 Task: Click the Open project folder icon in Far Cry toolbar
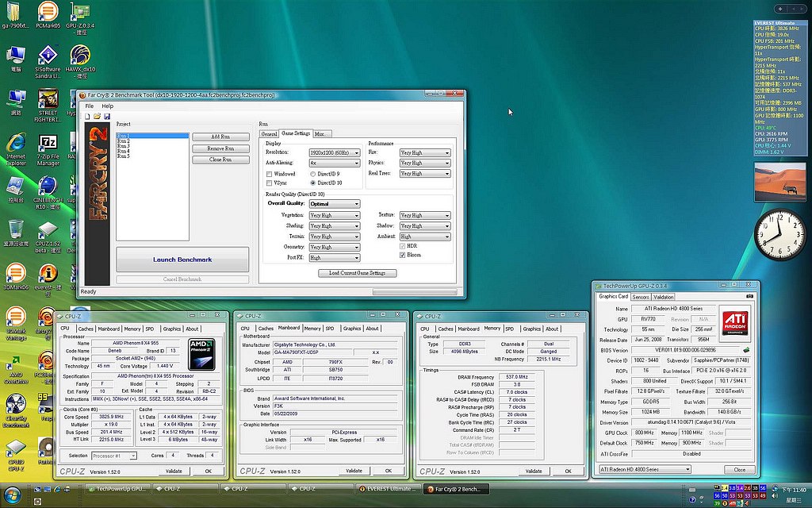point(97,117)
